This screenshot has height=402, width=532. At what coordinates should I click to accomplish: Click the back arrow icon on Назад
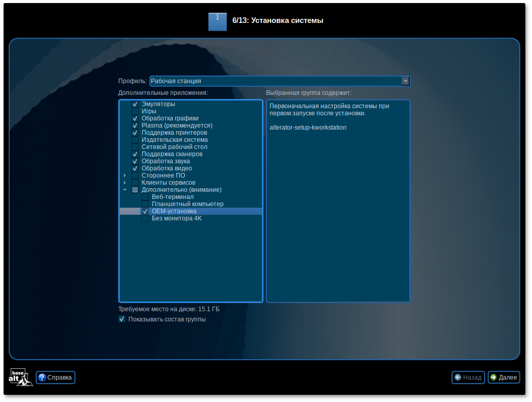pyautogui.click(x=458, y=378)
